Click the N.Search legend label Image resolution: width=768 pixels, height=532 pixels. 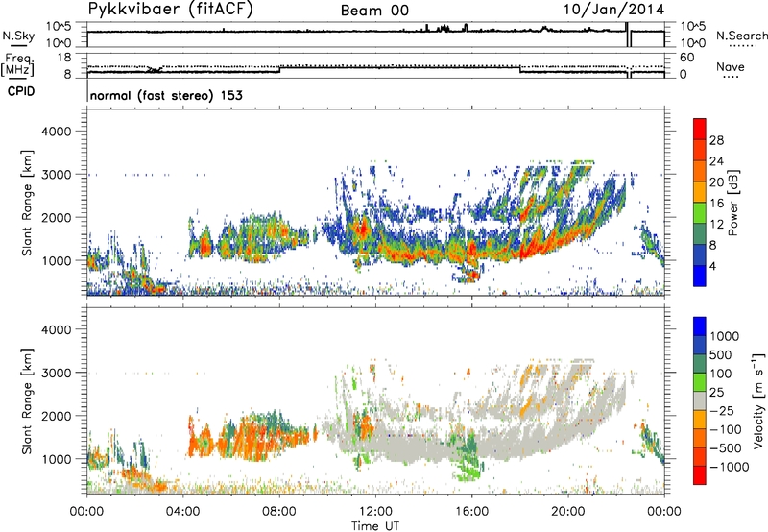coord(741,36)
